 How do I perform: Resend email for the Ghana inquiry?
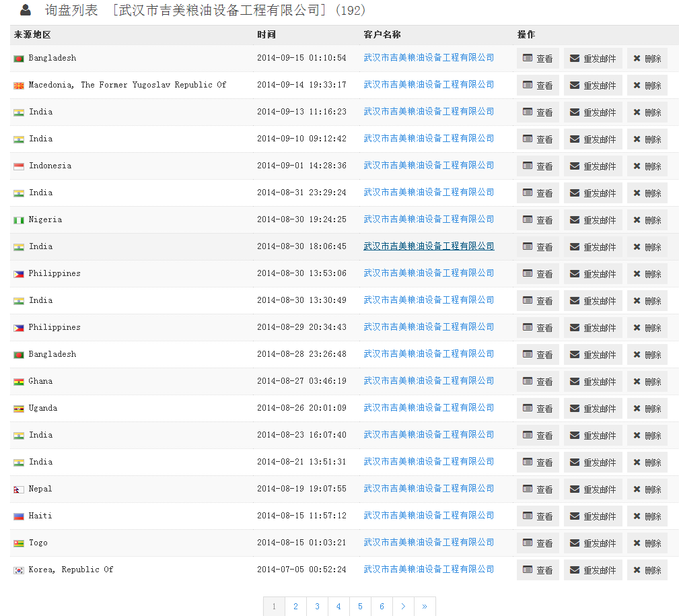592,382
